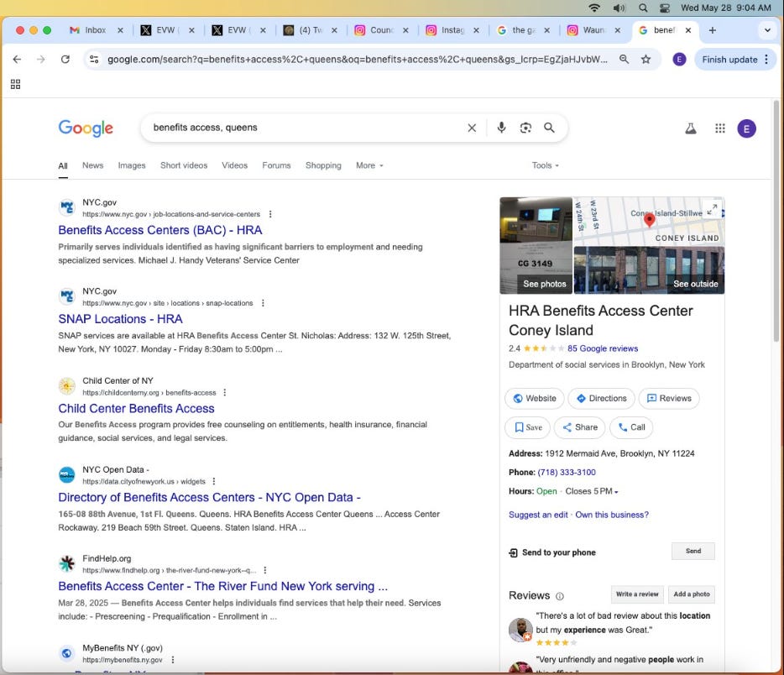Click the Share button
This screenshot has width=784, height=675.
(x=580, y=427)
